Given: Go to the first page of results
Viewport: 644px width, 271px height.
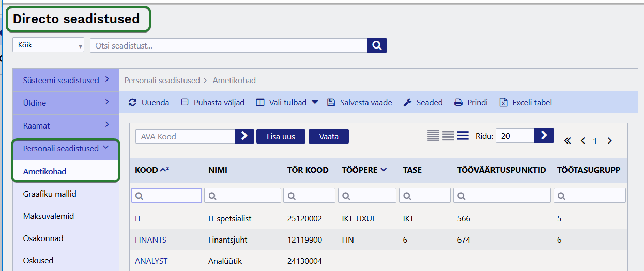Looking at the screenshot, I should click(568, 141).
